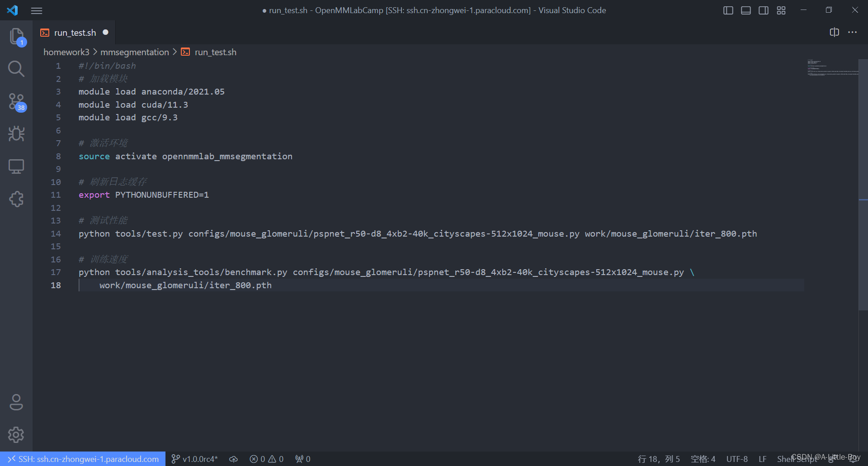
Task: Click the v1.0.0rc4* git branch indicator
Action: [x=195, y=459]
